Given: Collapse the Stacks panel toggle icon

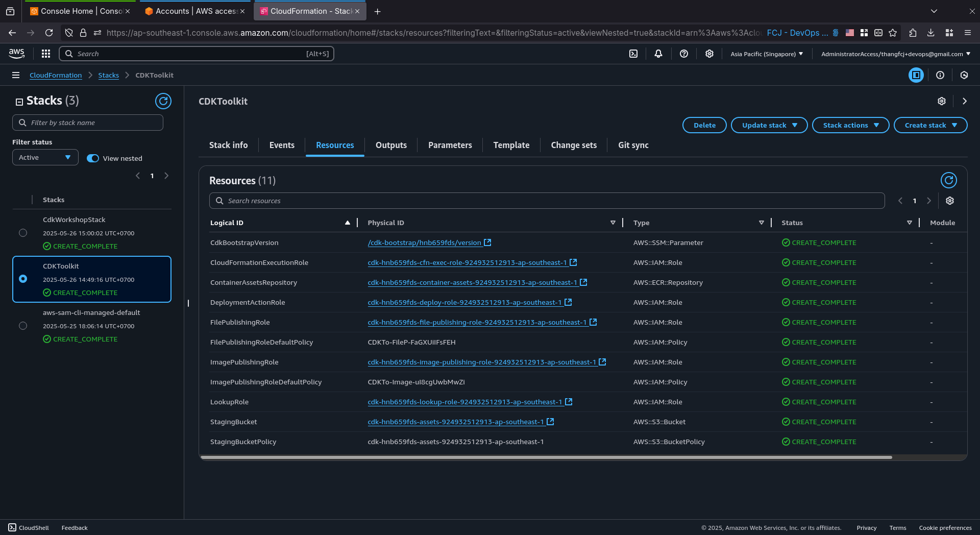Looking at the screenshot, I should coord(19,102).
